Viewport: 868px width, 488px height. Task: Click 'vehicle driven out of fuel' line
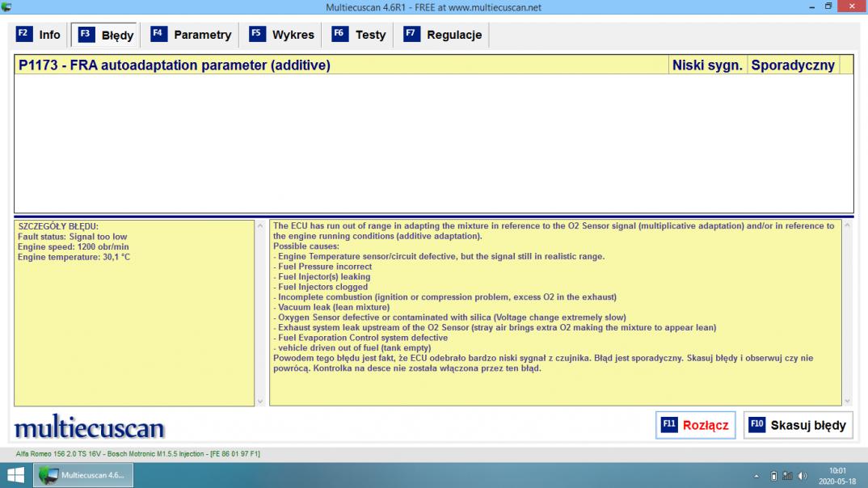pyautogui.click(x=352, y=347)
